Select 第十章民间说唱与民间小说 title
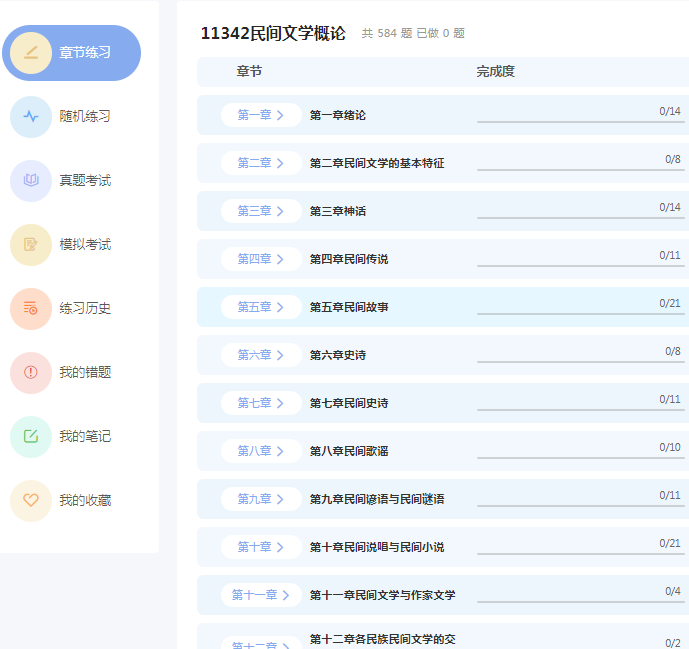689x649 pixels. coord(377,547)
